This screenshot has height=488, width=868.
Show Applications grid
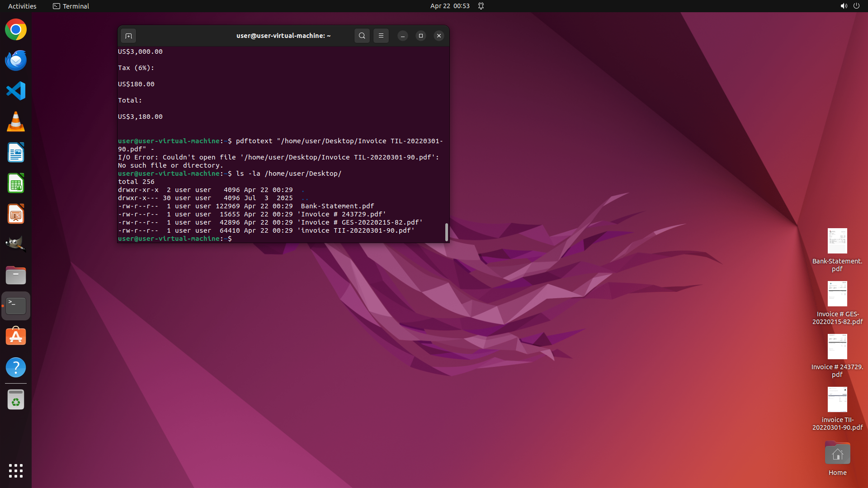click(x=16, y=471)
